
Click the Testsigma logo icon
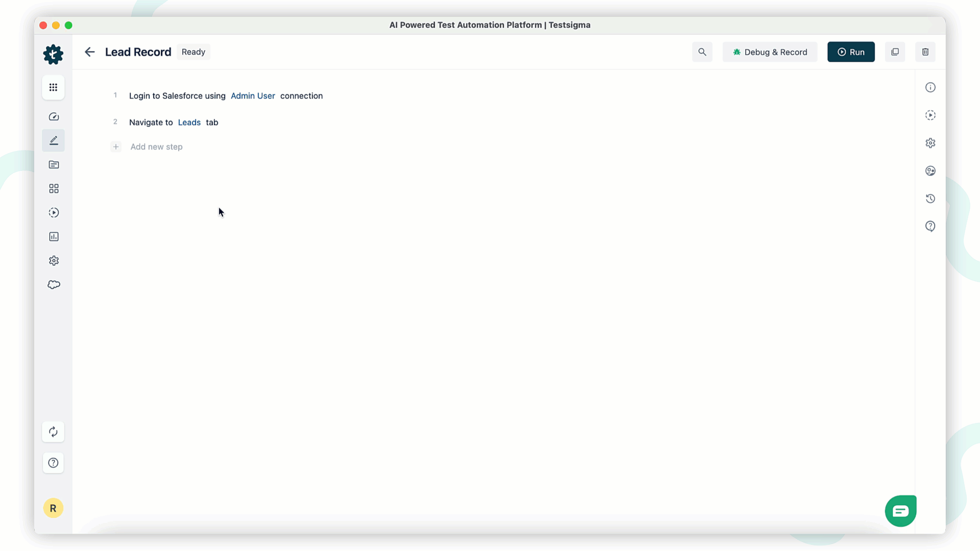53,54
